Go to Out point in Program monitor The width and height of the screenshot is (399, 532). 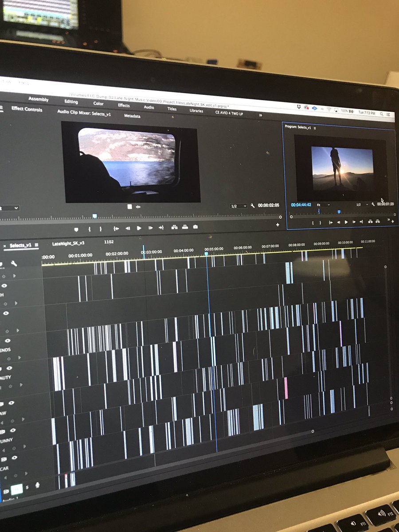pyautogui.click(x=361, y=222)
